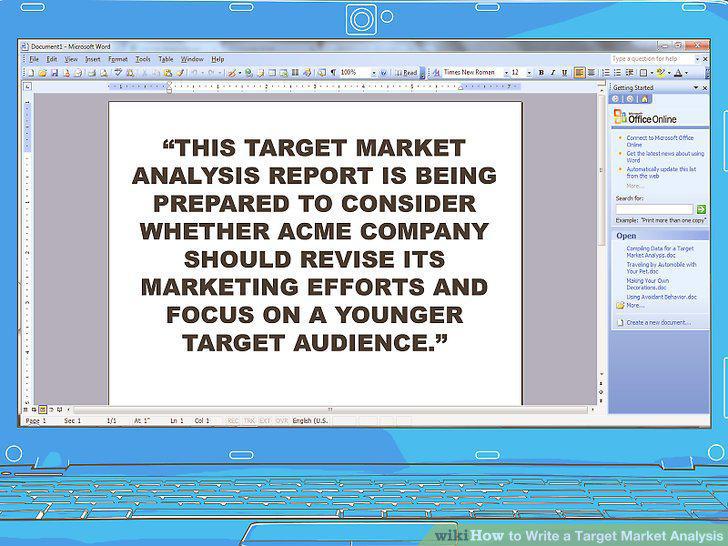The width and height of the screenshot is (728, 546).
Task: Expand the Border style dropdown arrow
Action: coord(652,72)
